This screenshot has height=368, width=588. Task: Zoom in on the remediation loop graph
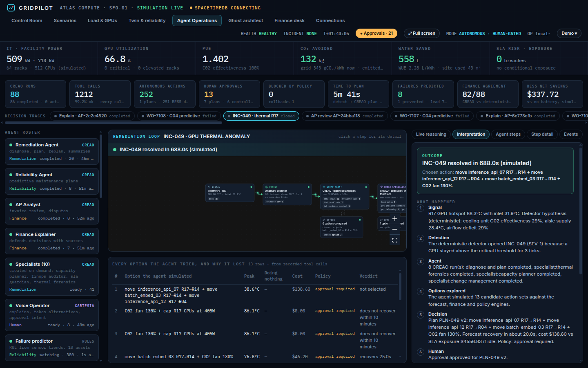(x=395, y=219)
